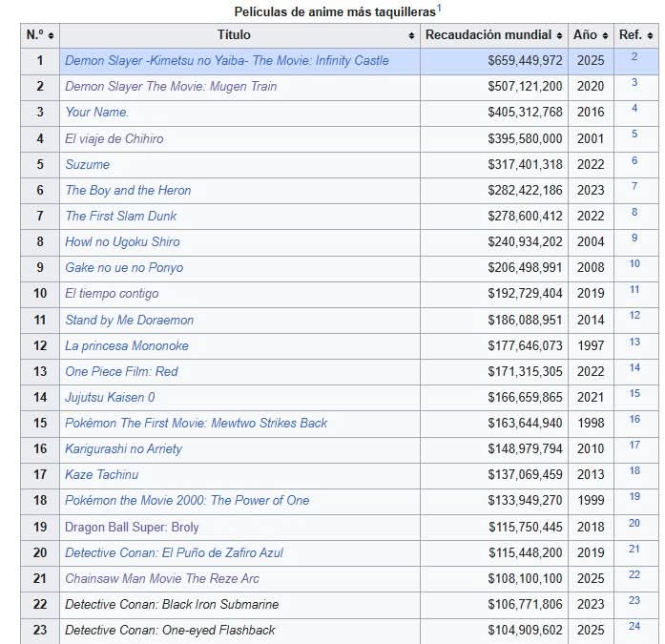This screenshot has width=665, height=644.
Task: Jump to reference 15 for Jujutsu Kaisen 0
Action: [634, 394]
